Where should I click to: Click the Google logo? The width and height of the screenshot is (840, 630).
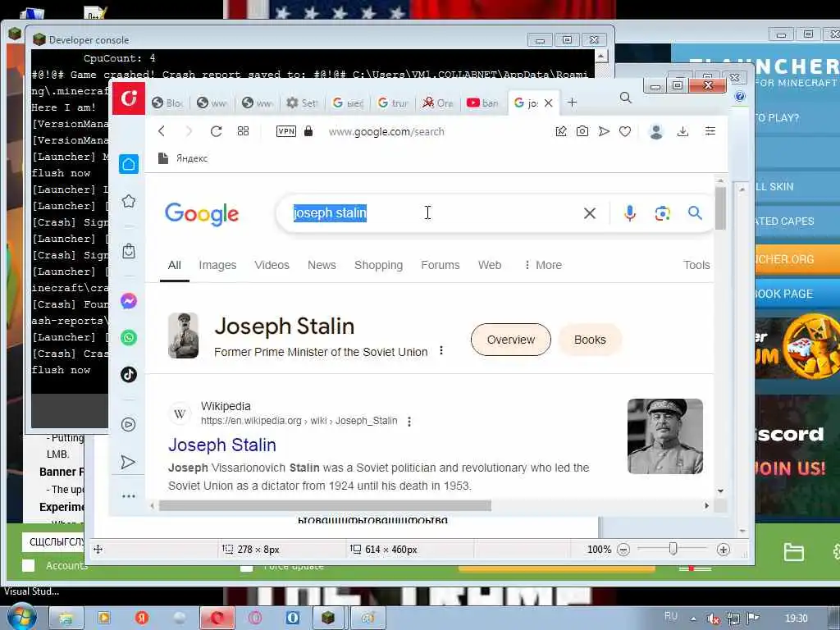pos(202,214)
